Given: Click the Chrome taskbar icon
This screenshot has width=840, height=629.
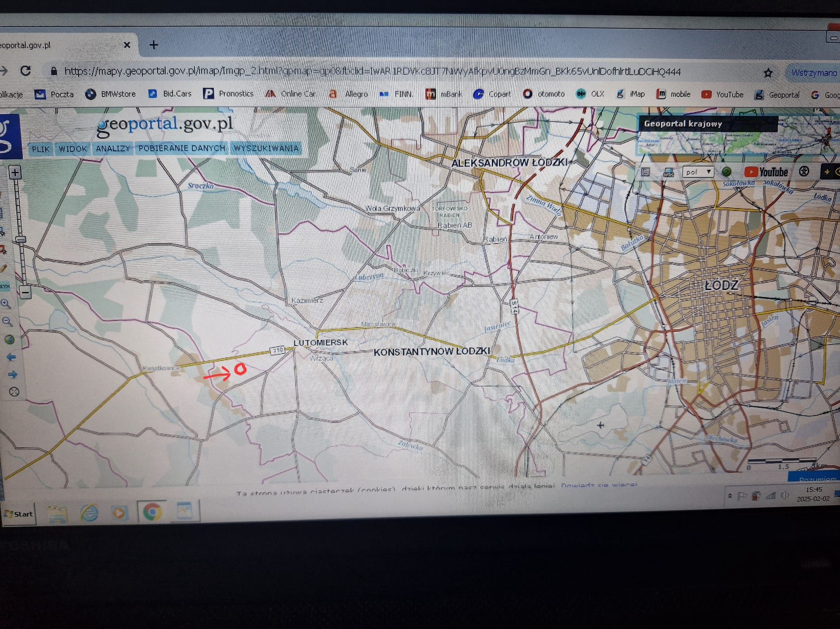Looking at the screenshot, I should (152, 512).
